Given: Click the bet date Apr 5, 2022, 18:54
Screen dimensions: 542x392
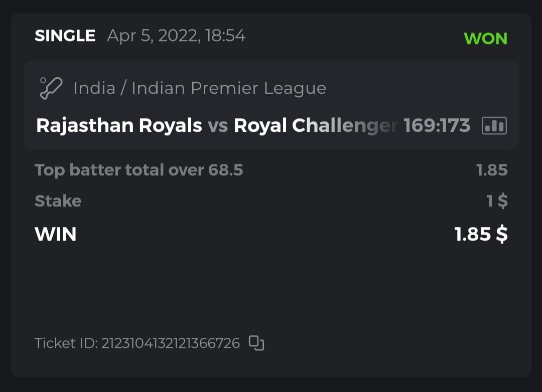Looking at the screenshot, I should coord(176,36).
